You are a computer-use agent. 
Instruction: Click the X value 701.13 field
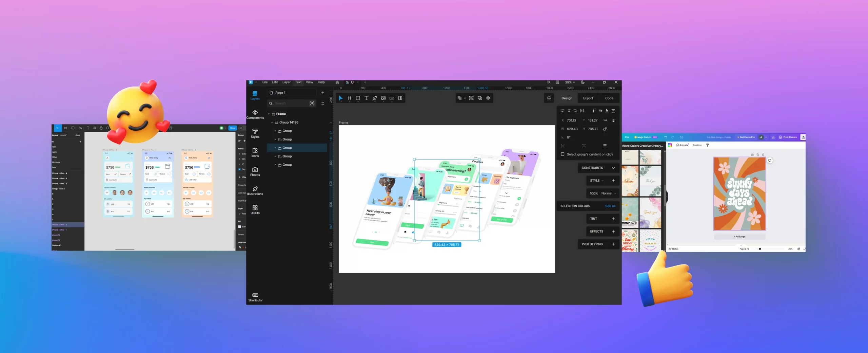[571, 120]
